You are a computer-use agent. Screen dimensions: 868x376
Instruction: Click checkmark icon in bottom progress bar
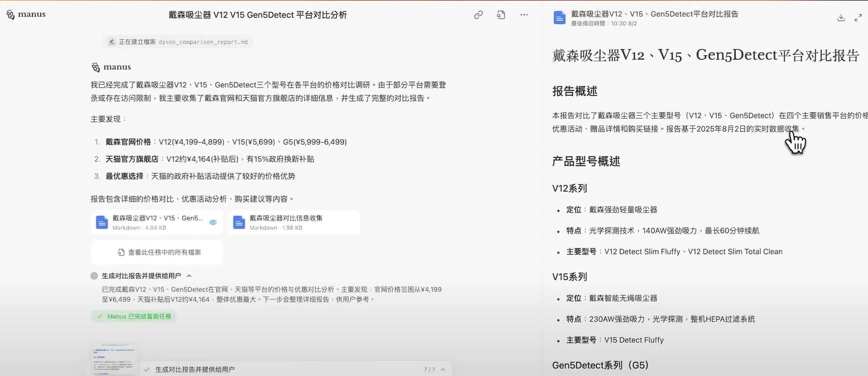(x=147, y=369)
